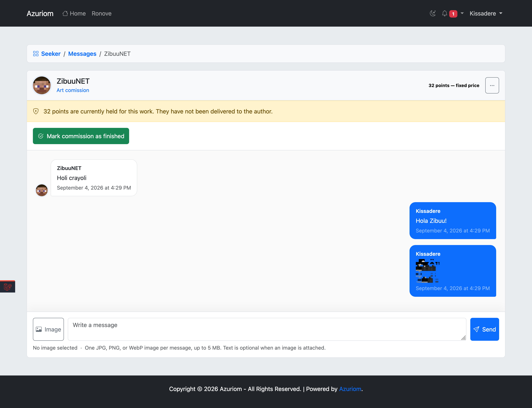Open the attached image thumbnail in chat

[428, 271]
